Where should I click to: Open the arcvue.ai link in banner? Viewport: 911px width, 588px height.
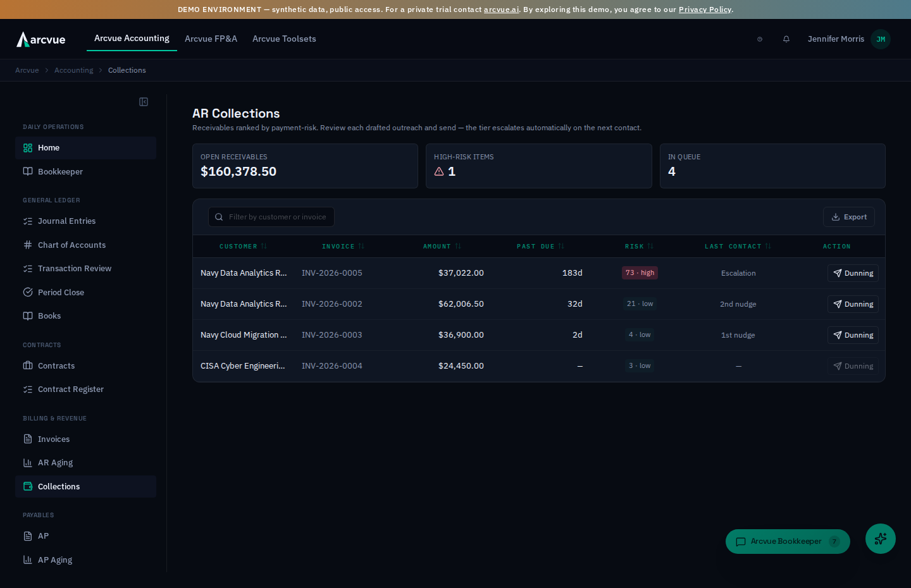click(501, 9)
